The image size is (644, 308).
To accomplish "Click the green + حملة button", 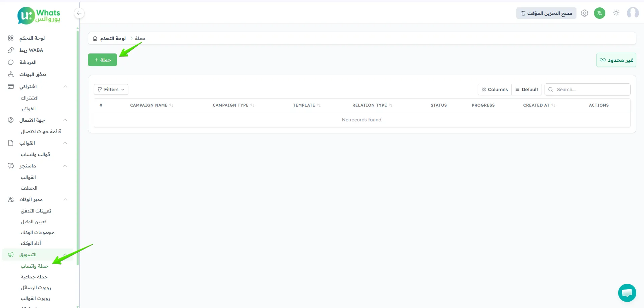I will pos(102,60).
